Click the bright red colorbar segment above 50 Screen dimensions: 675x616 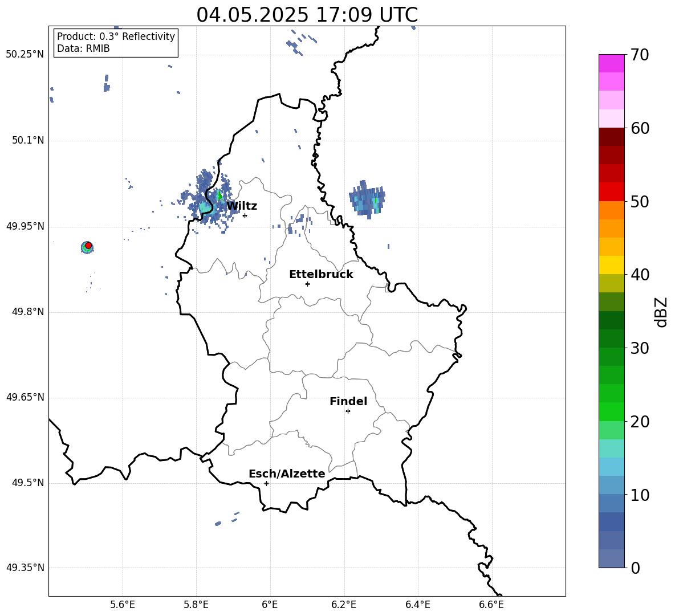click(x=611, y=192)
